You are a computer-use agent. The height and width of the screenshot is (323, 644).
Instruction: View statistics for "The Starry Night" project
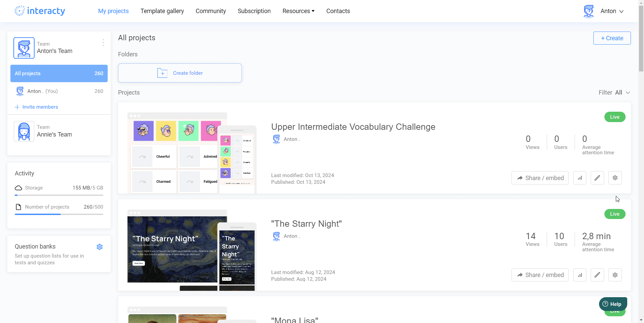[580, 275]
